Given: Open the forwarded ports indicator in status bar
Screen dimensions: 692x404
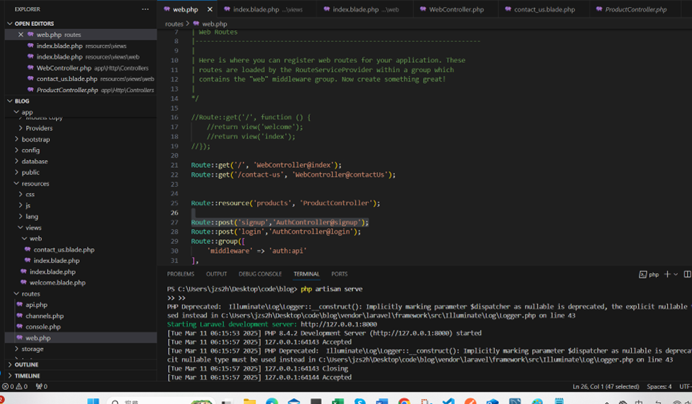Looking at the screenshot, I should pos(41,386).
